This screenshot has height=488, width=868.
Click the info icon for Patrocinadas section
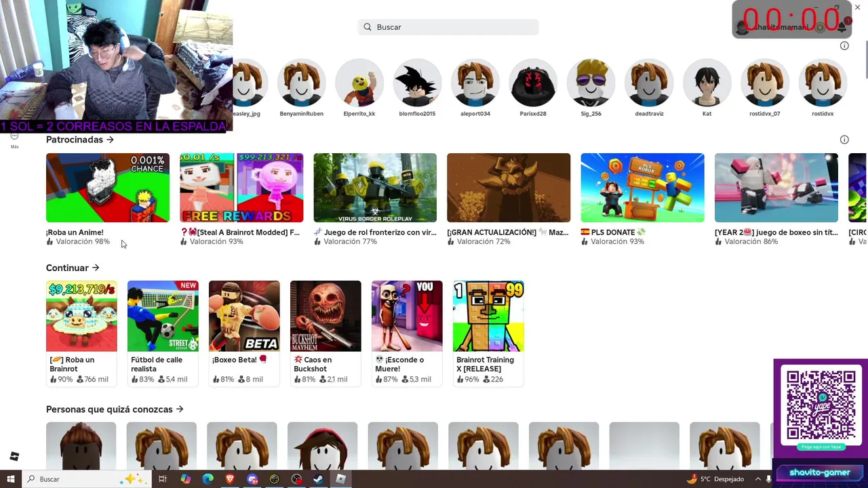(x=844, y=140)
